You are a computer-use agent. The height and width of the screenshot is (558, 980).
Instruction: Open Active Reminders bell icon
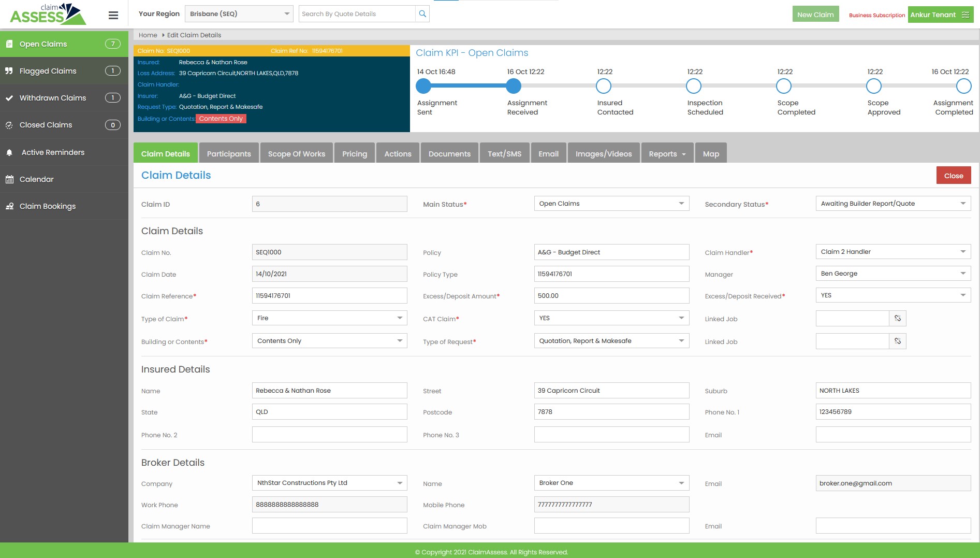(9, 153)
